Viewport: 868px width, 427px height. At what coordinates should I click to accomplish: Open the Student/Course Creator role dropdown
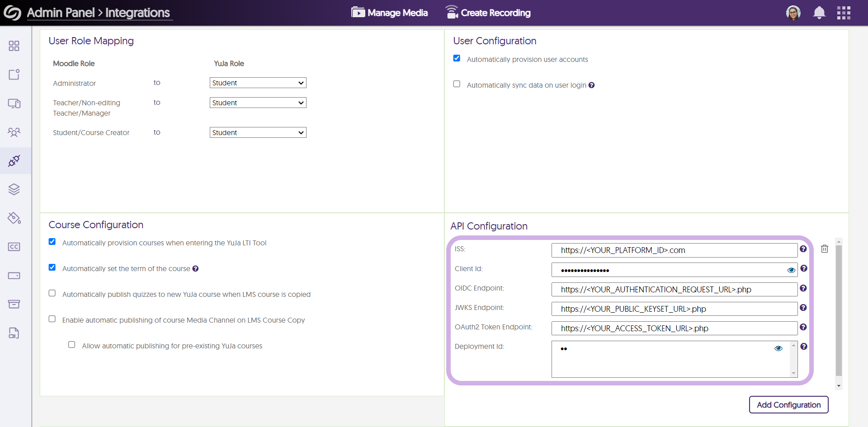258,132
